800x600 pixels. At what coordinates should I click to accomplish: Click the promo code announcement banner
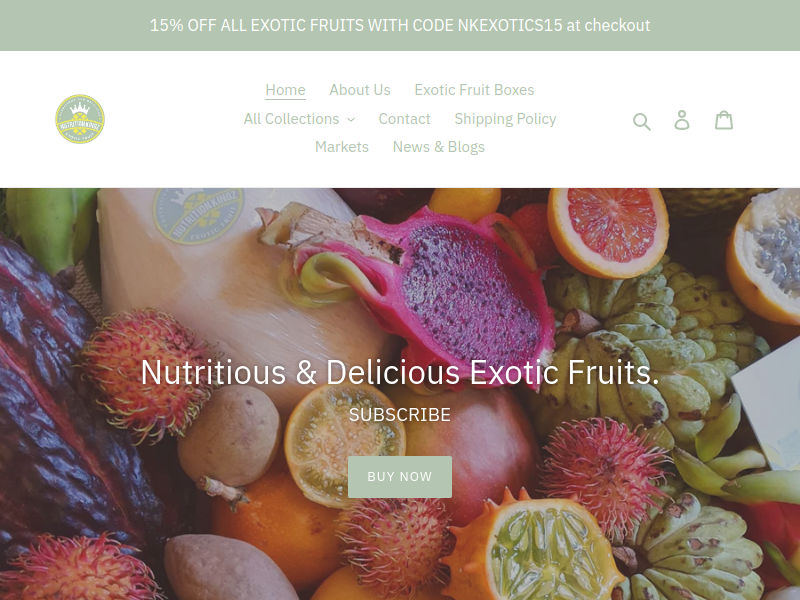400,25
